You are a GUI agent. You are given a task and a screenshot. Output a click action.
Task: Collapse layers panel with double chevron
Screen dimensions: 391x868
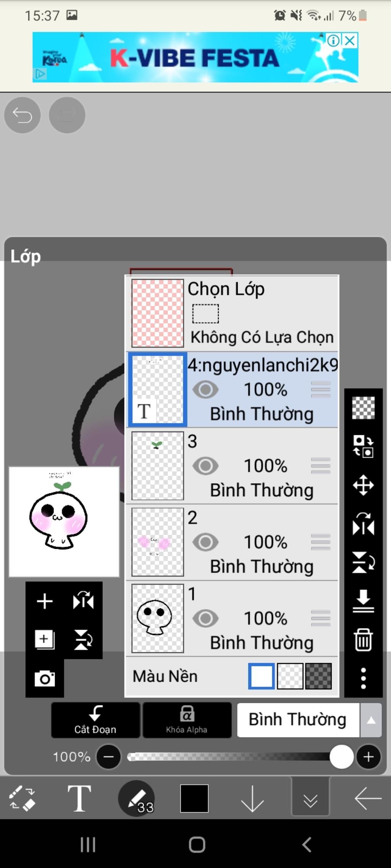pyautogui.click(x=310, y=797)
